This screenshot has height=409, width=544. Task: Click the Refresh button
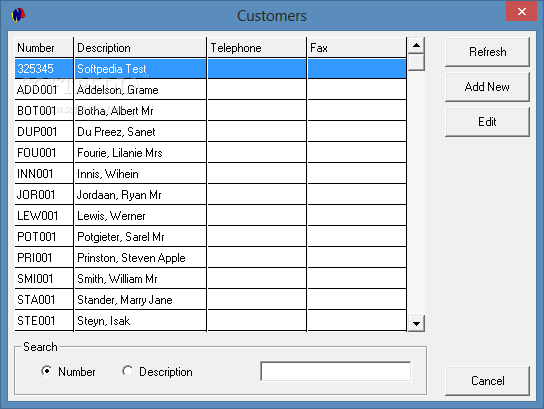click(x=487, y=52)
